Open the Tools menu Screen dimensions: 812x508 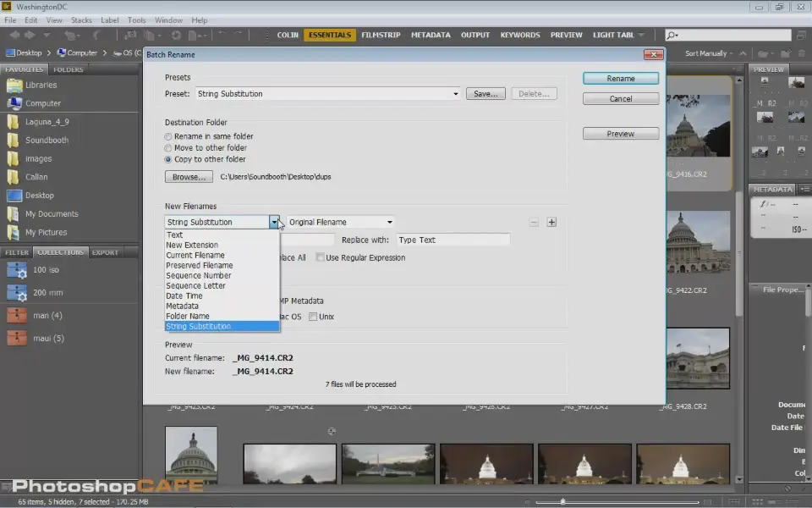pyautogui.click(x=137, y=20)
